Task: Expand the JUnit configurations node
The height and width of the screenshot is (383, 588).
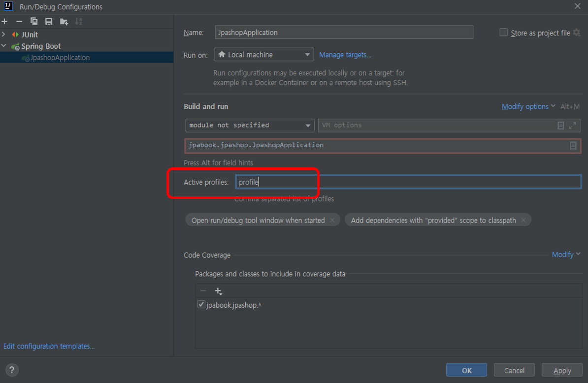Action: coord(4,34)
